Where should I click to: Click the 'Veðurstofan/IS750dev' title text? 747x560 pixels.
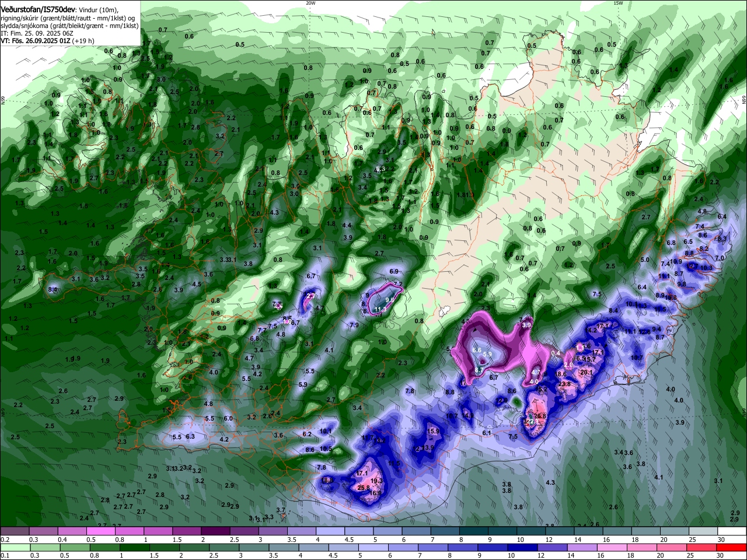point(38,10)
